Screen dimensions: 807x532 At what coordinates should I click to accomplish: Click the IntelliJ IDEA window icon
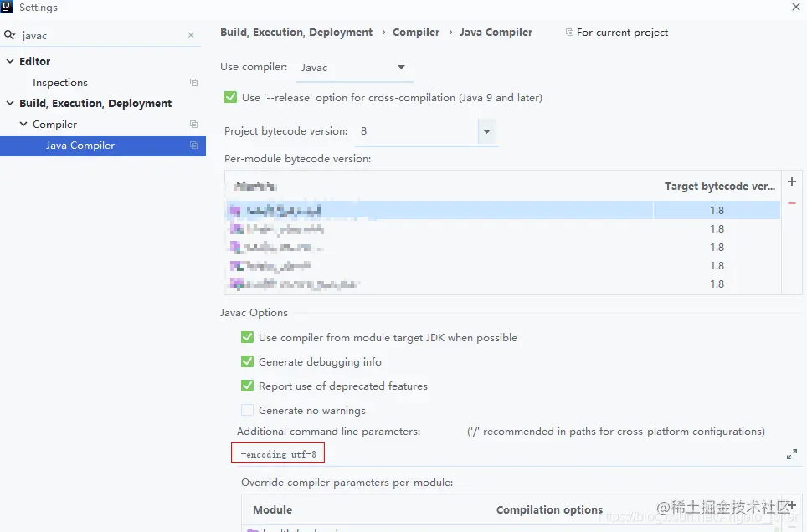[7, 7]
